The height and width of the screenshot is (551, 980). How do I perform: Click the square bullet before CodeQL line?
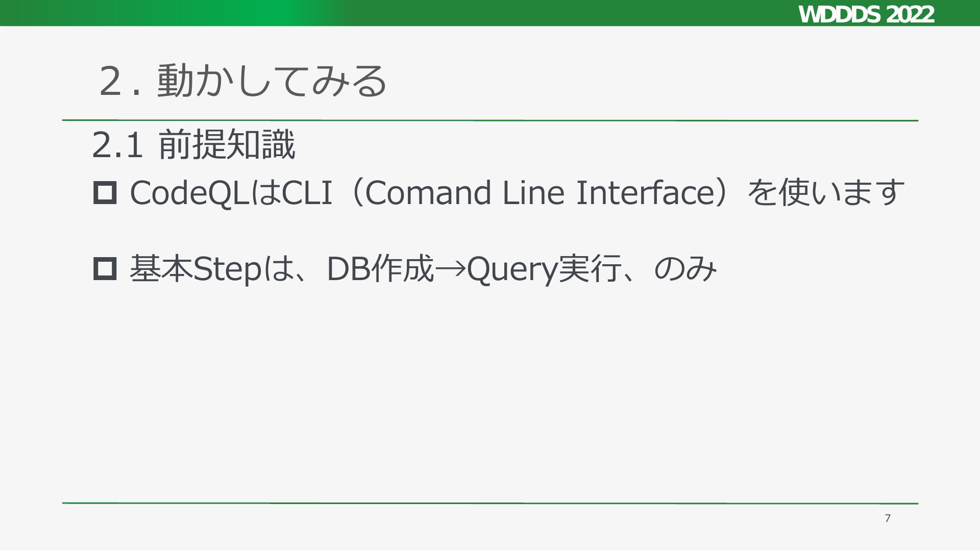[x=105, y=193]
